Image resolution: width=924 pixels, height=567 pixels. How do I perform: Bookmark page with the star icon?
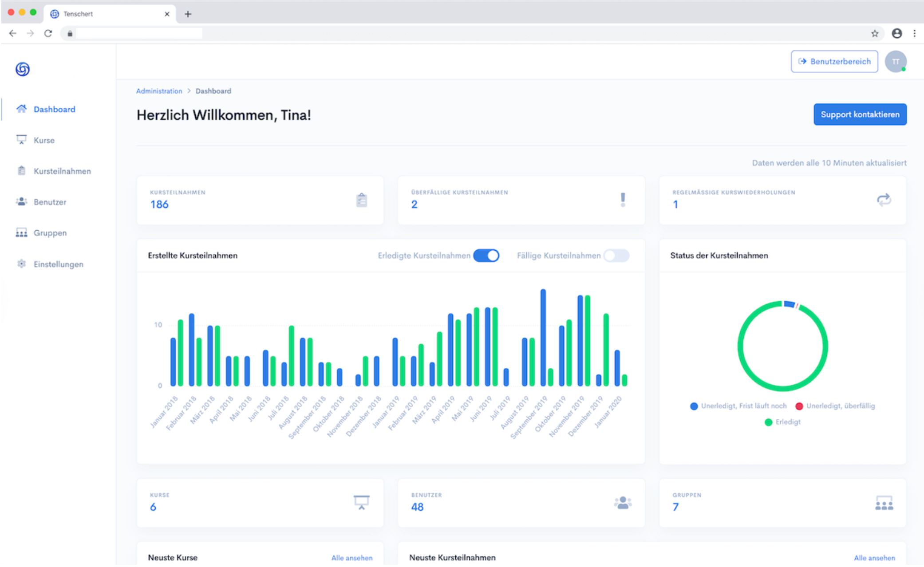point(874,33)
